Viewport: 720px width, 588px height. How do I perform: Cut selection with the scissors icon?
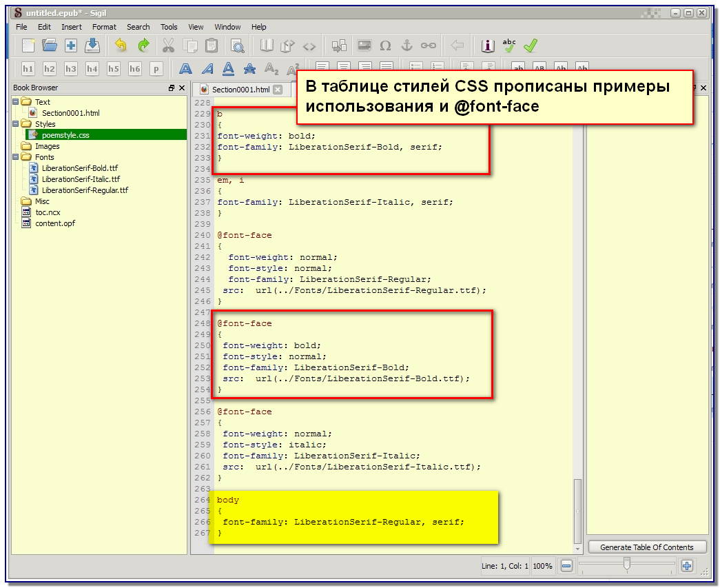pos(168,45)
